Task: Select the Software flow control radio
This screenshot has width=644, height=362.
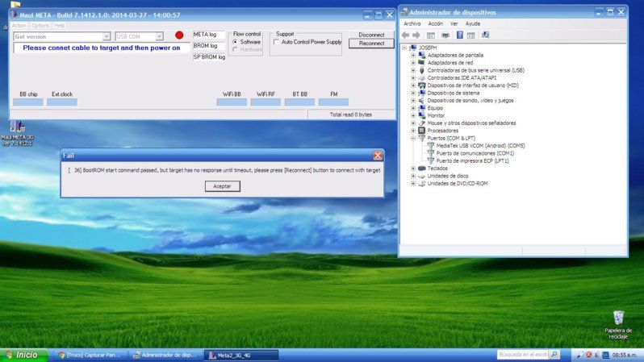Action: 236,42
